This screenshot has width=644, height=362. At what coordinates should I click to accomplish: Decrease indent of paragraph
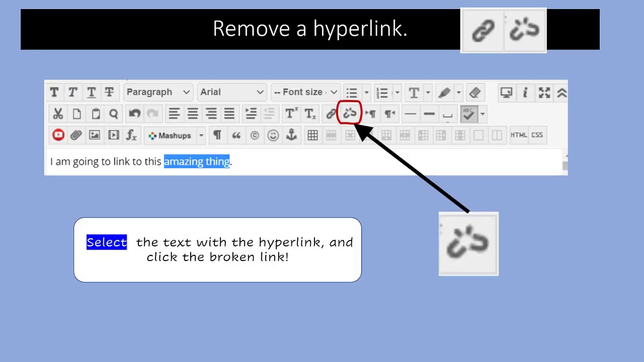pyautogui.click(x=269, y=114)
